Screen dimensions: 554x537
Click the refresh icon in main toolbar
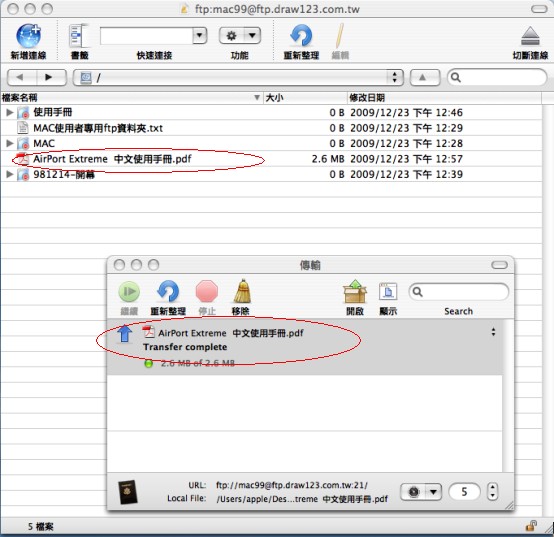[301, 36]
